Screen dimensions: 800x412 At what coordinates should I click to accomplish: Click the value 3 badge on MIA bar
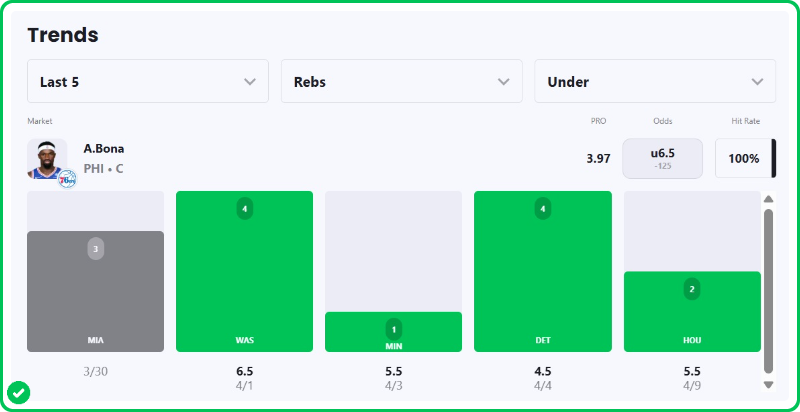point(95,249)
